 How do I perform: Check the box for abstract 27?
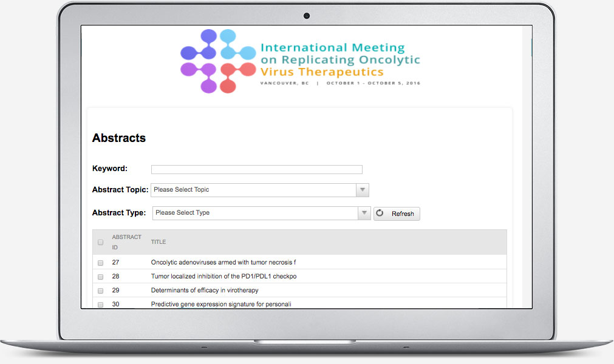(101, 263)
